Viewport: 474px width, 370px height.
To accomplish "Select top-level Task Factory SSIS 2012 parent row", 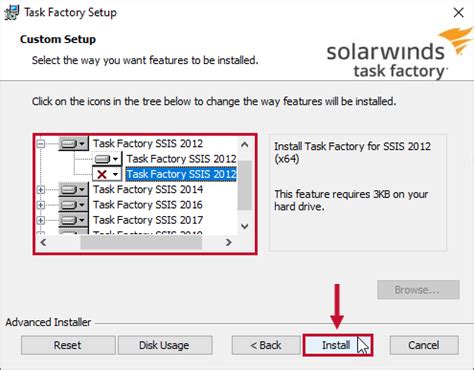I will (148, 144).
